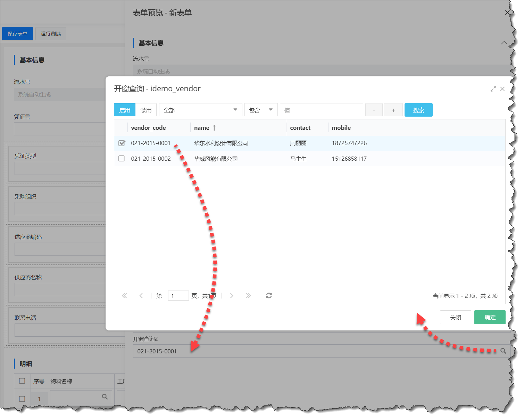Sort by the name column header
Image resolution: width=524 pixels, height=420 pixels.
(x=202, y=128)
